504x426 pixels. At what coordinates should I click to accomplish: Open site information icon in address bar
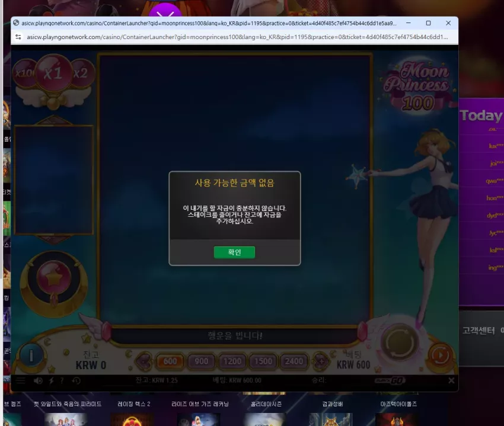tap(18, 37)
